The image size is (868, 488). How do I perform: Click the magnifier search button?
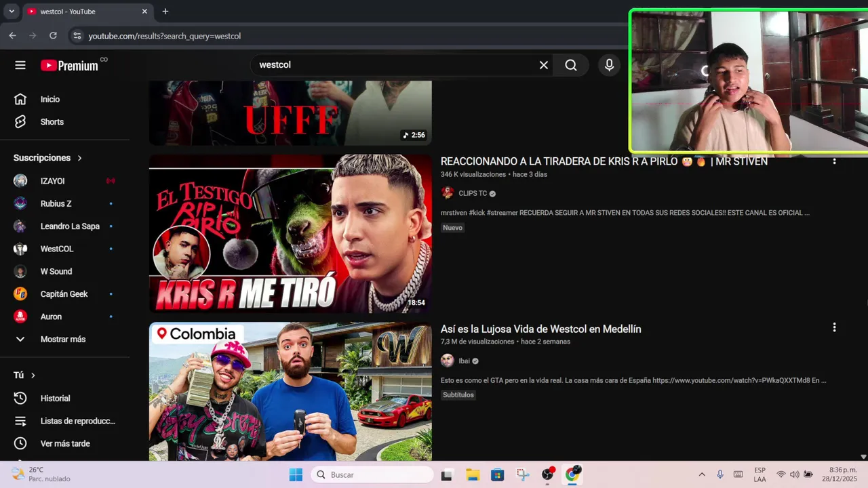tap(571, 65)
